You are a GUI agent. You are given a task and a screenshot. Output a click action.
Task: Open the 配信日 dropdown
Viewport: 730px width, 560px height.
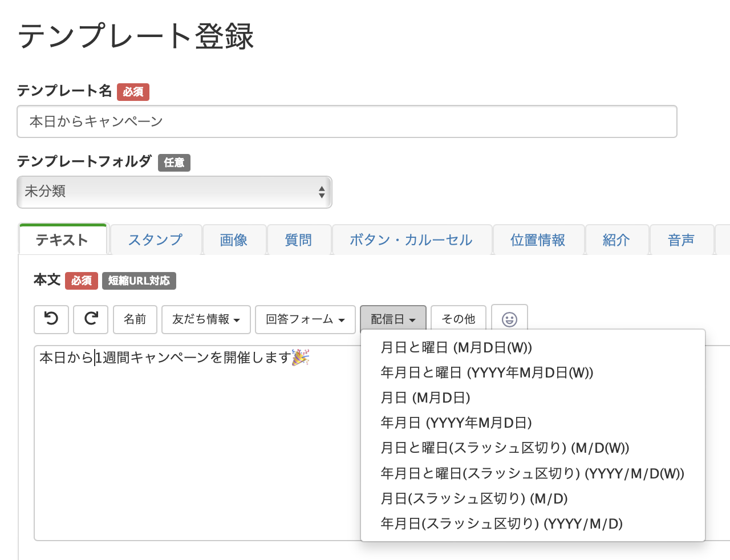[x=393, y=319]
